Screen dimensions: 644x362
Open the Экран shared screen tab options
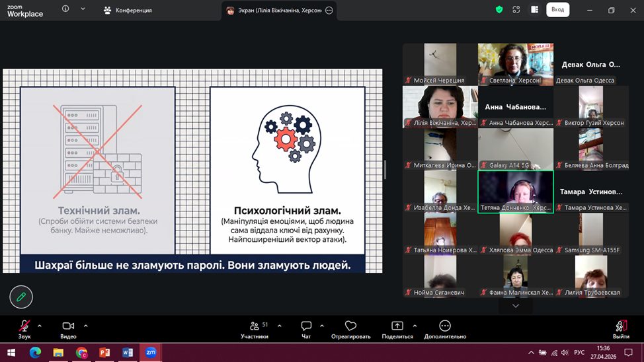[x=329, y=11]
